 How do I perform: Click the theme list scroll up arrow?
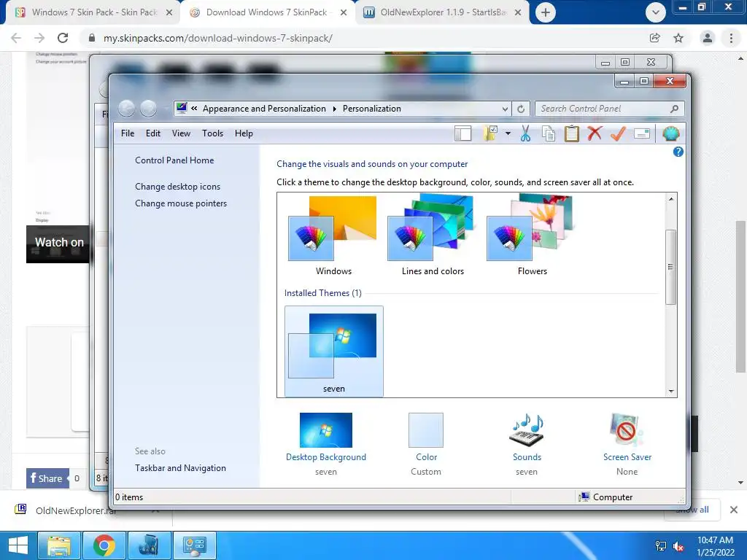tap(671, 199)
